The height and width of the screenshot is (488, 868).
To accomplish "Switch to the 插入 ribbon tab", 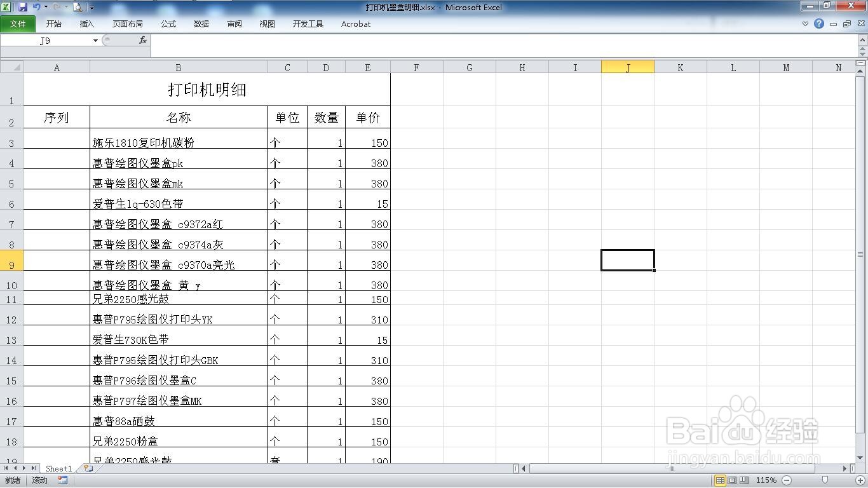I will pos(87,24).
